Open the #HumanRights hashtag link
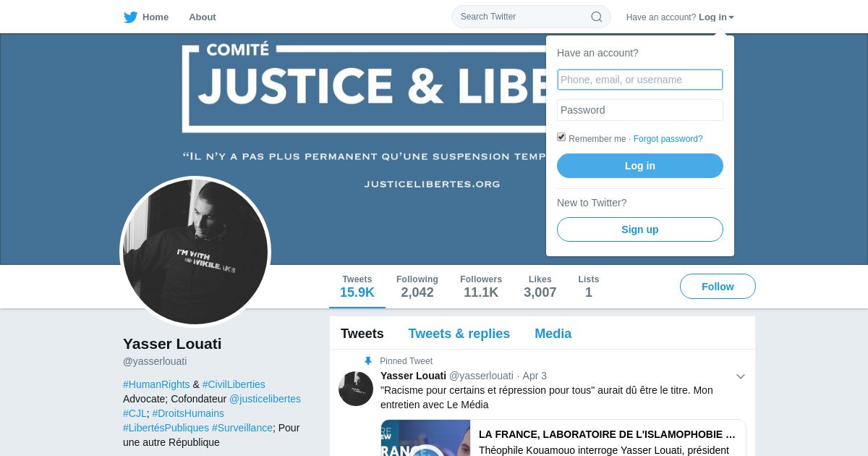Viewport: 868px width, 456px height. (156, 384)
